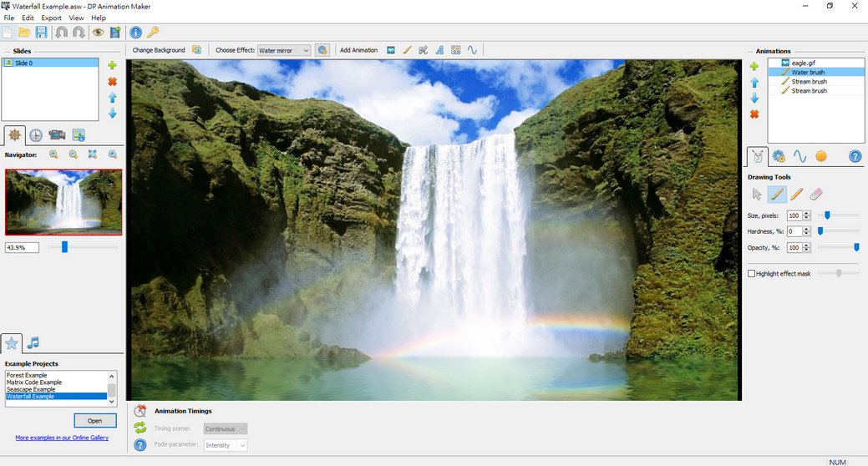Move selected animation up in list
Image resolution: width=868 pixels, height=466 pixels.
(754, 82)
